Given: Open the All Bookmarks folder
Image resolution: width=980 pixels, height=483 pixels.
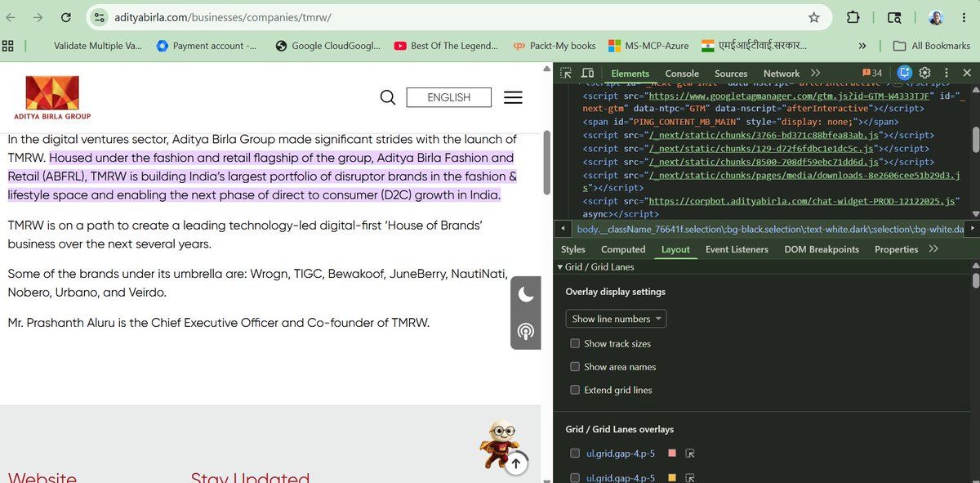Looking at the screenshot, I should coord(931,46).
